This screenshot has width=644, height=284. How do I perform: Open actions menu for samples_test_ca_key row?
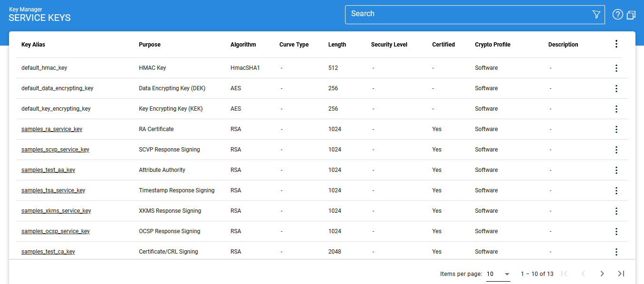point(616,252)
